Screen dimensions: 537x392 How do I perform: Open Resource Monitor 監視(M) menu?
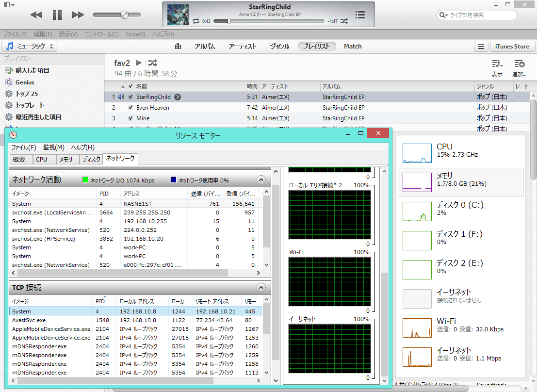pos(54,147)
